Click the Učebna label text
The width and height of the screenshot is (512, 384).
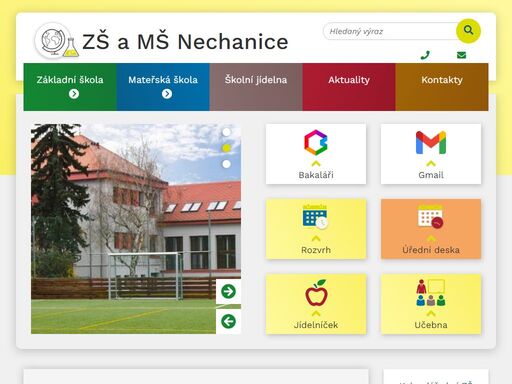[431, 325]
